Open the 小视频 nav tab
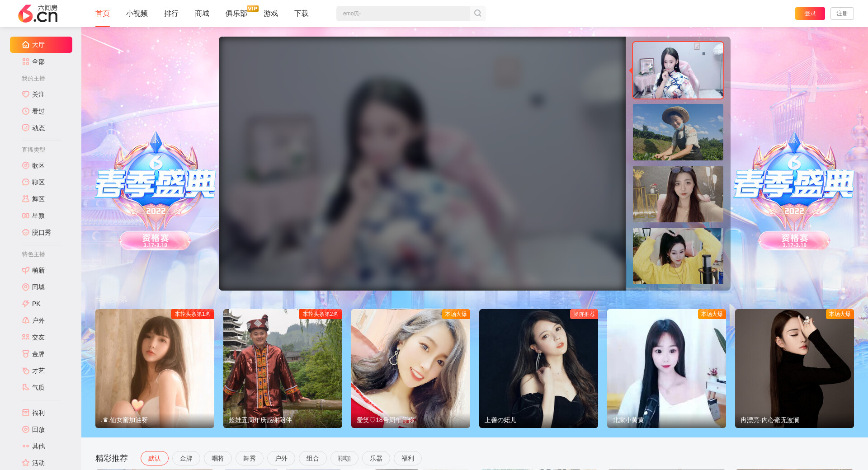868x470 pixels. click(137, 14)
